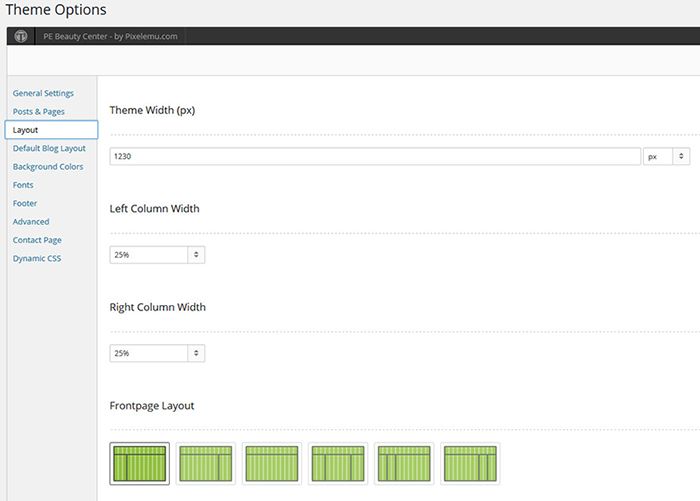Click the Frontpage Layout heading
The height and width of the screenshot is (501, 700).
(x=152, y=406)
